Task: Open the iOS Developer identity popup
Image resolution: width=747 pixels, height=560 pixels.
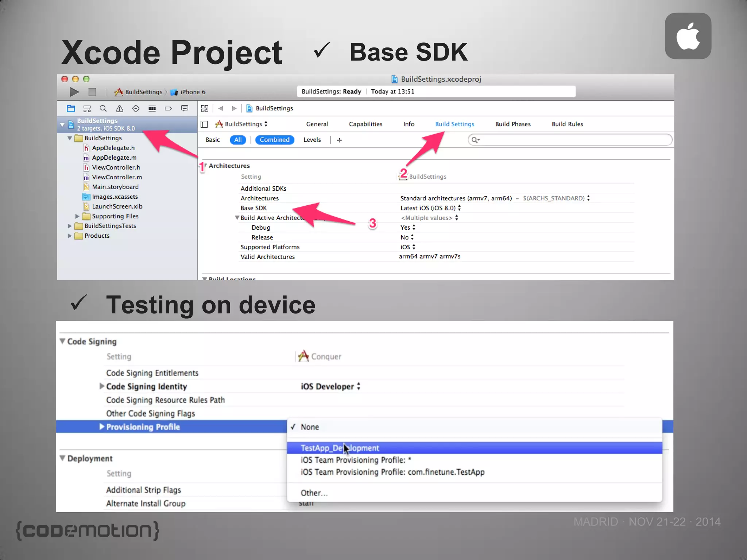Action: (330, 386)
